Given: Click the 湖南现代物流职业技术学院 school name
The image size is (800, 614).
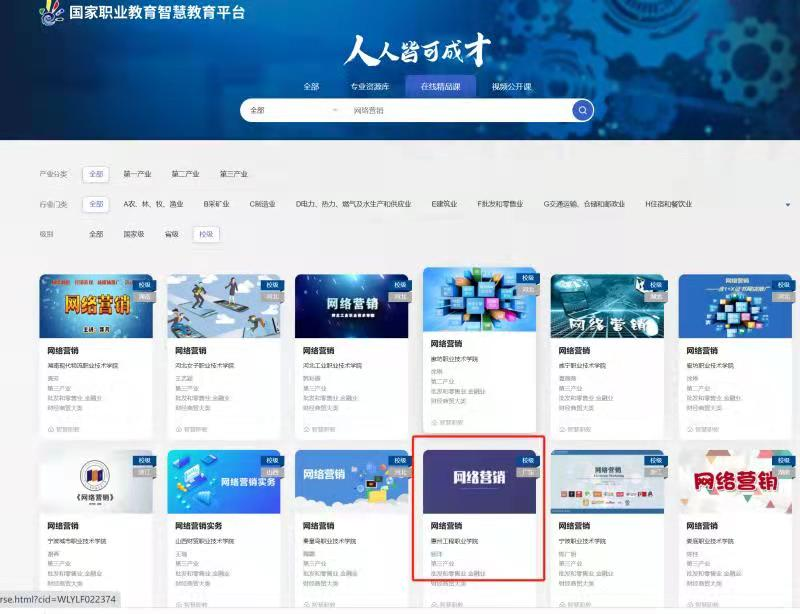Looking at the screenshot, I should tap(83, 366).
